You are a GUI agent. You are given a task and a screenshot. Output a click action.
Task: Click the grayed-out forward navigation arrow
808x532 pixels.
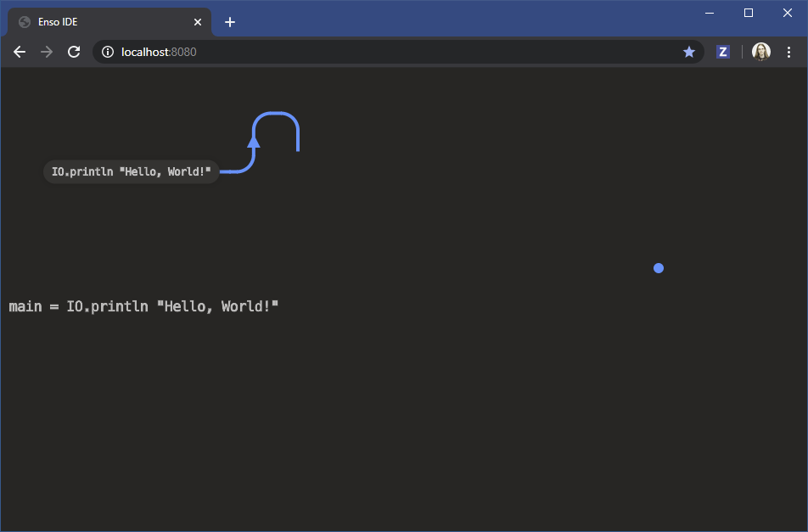[x=47, y=52]
